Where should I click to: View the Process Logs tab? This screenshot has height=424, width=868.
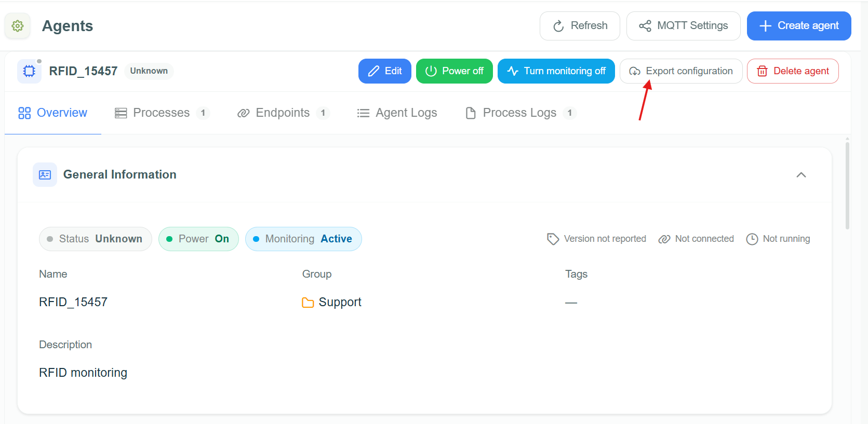(x=521, y=113)
